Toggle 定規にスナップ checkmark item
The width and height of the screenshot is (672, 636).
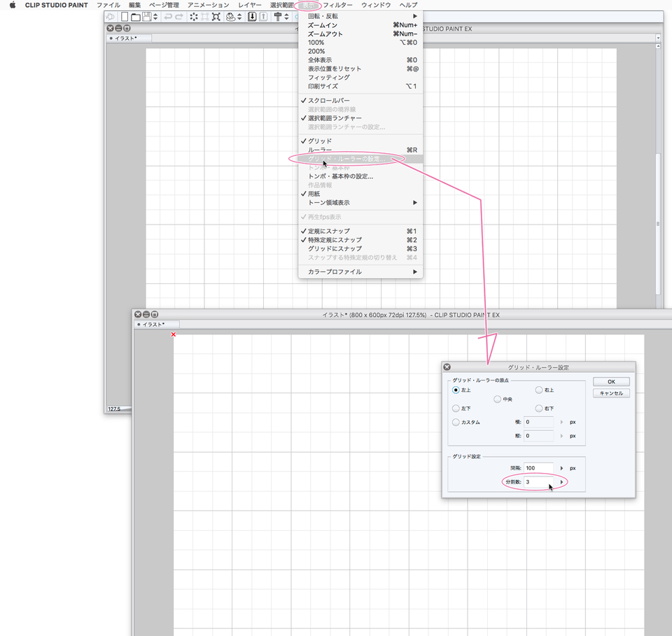[x=360, y=232]
